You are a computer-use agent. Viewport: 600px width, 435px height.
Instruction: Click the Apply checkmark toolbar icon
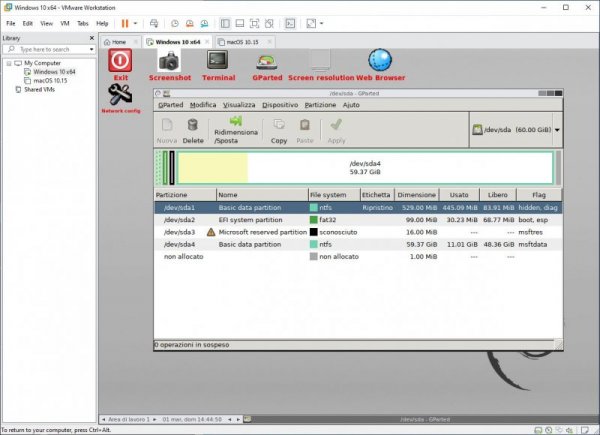pyautogui.click(x=336, y=125)
